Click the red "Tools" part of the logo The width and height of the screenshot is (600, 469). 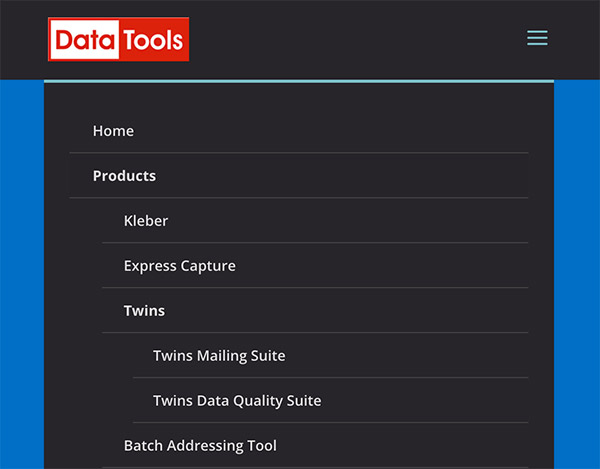pyautogui.click(x=153, y=40)
